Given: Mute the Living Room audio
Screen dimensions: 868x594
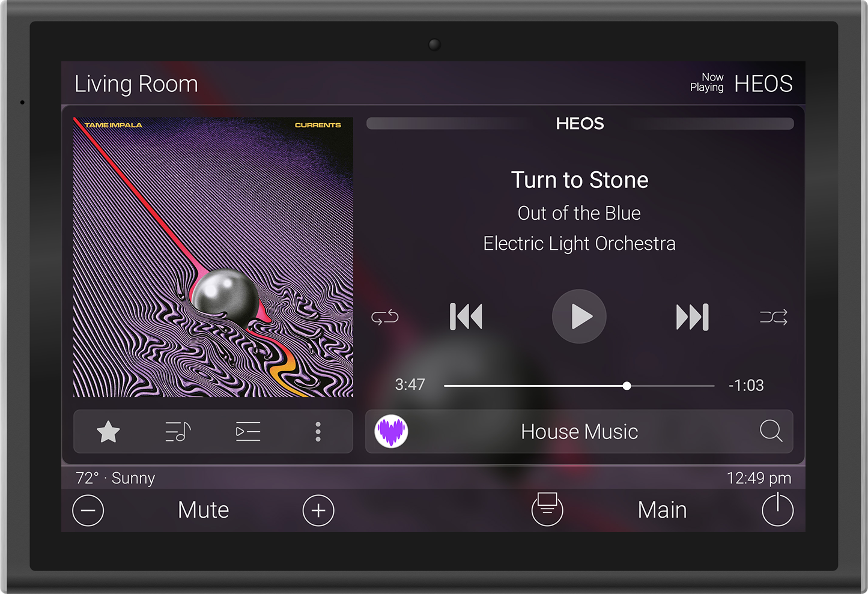Looking at the screenshot, I should (203, 510).
